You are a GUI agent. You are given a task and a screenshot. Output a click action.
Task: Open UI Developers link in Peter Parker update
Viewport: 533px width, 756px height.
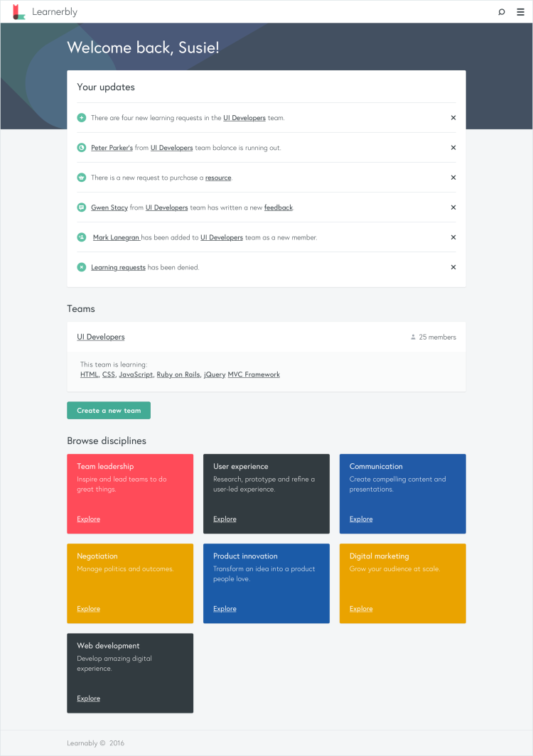click(x=172, y=148)
